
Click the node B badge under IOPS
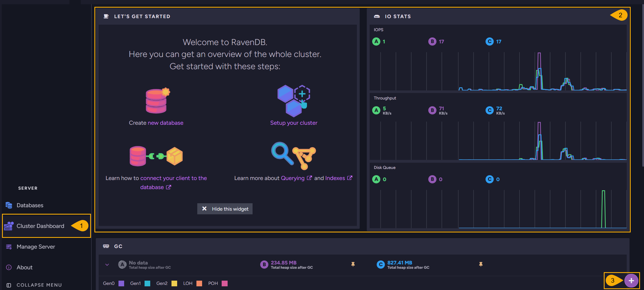[x=432, y=42]
